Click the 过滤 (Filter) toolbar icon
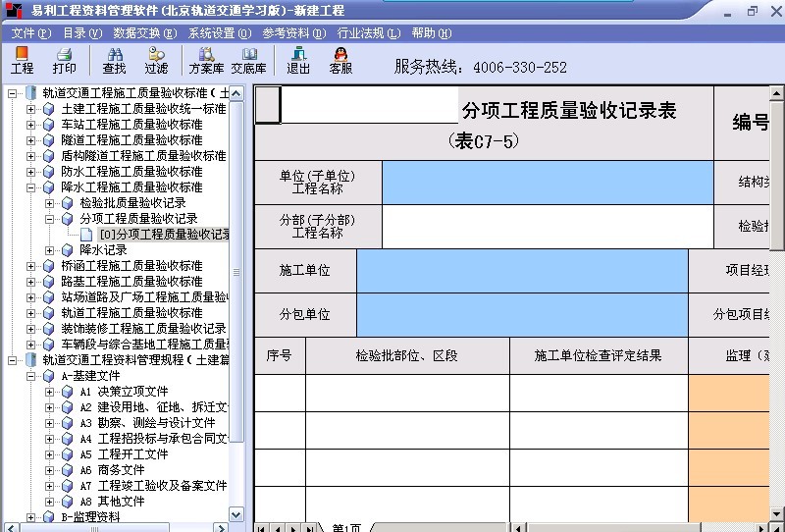 tap(156, 60)
